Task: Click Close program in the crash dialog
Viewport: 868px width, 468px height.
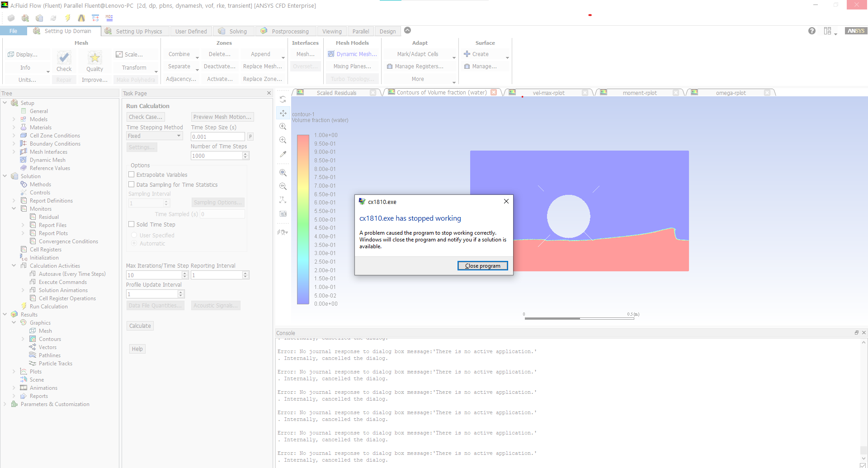Action: click(x=482, y=266)
